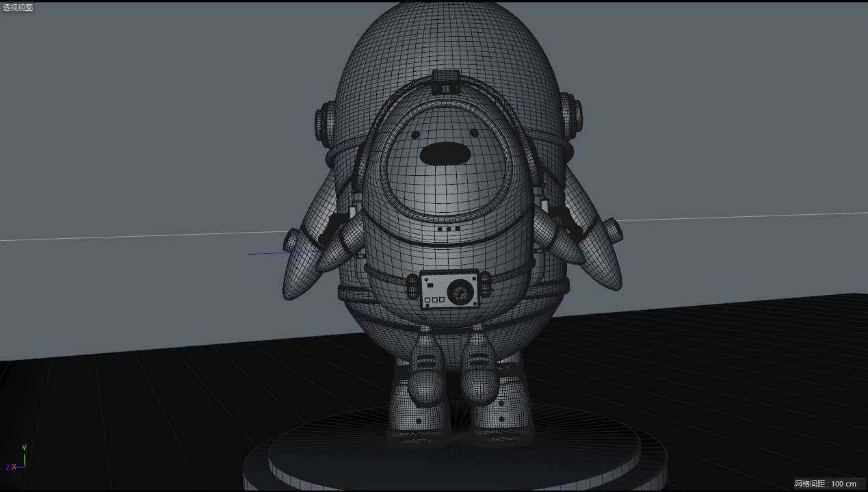Click the three small dots below the visor

(448, 229)
